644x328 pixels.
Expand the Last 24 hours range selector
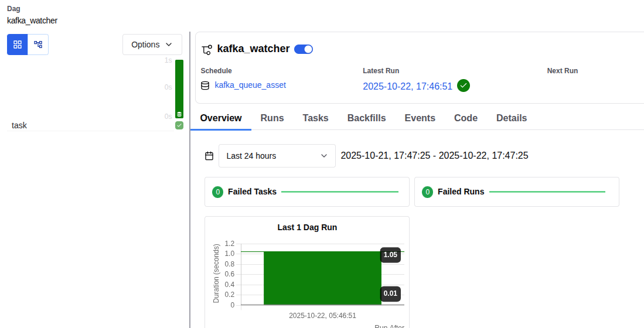pyautogui.click(x=277, y=156)
